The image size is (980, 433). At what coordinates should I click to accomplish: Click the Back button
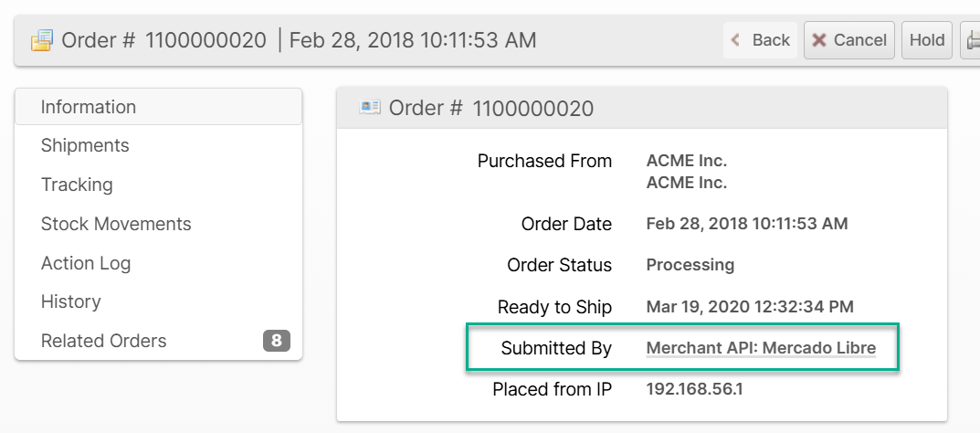[x=761, y=40]
